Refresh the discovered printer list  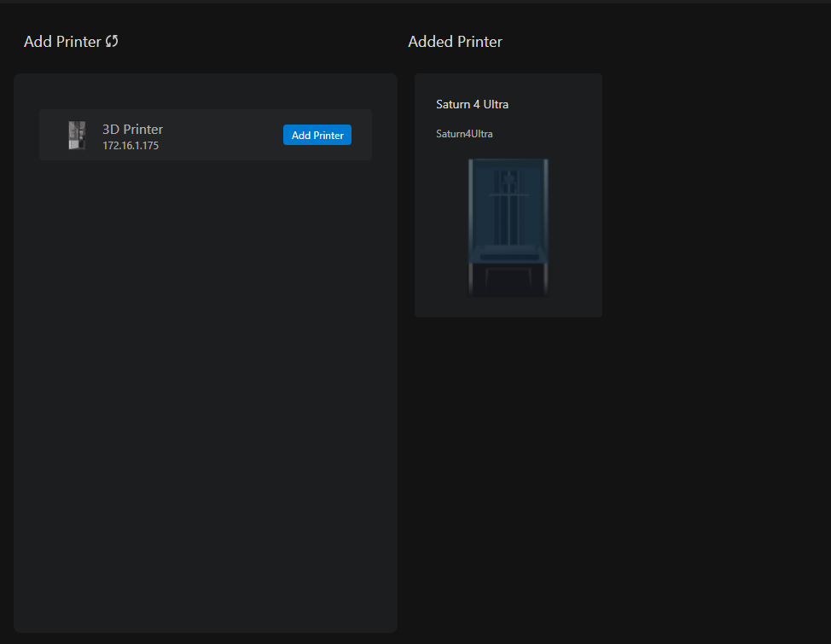[x=112, y=41]
